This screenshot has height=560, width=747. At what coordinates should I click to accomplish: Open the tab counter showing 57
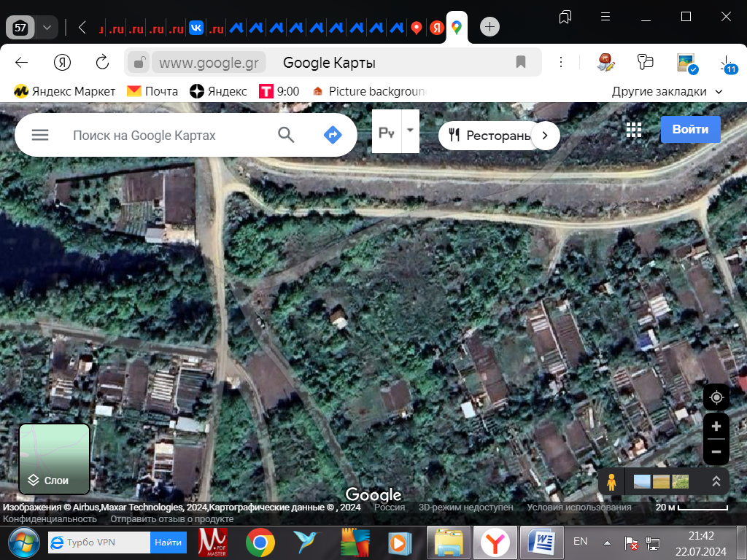click(20, 27)
